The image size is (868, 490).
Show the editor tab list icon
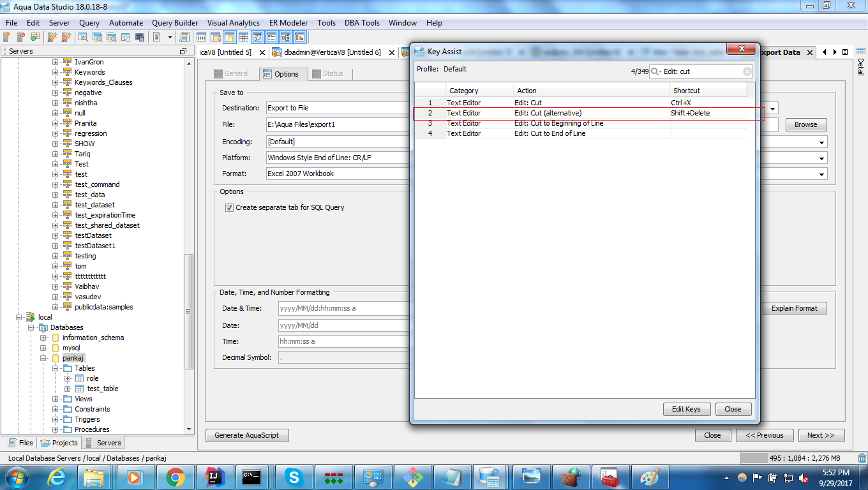(845, 52)
